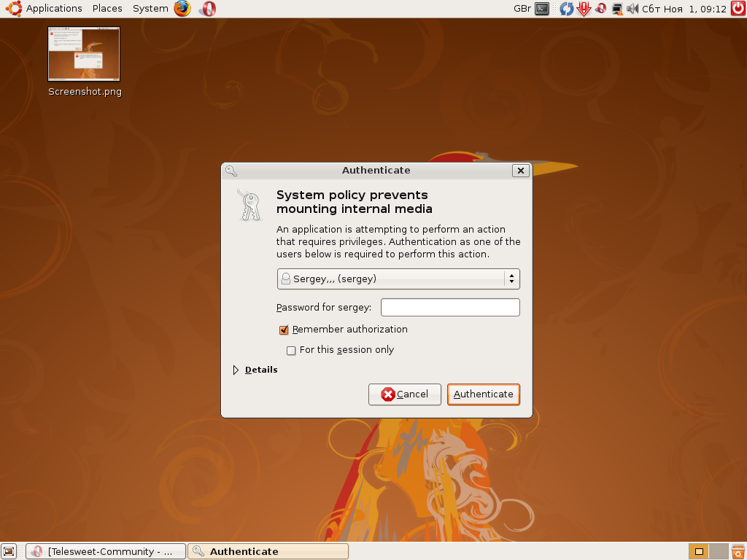Click the blue update manager refresh icon
The width and height of the screenshot is (747, 560).
[566, 9]
